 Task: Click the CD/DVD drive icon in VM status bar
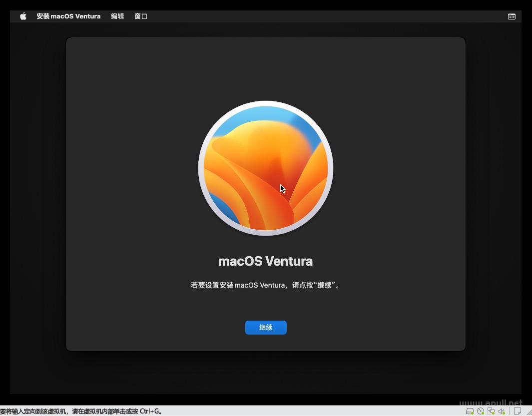coord(481,411)
